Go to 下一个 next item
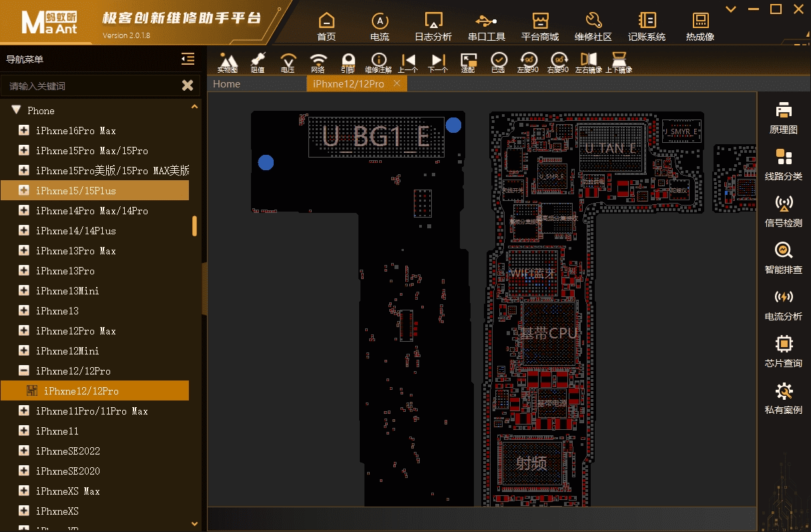This screenshot has height=532, width=811. tap(438, 63)
